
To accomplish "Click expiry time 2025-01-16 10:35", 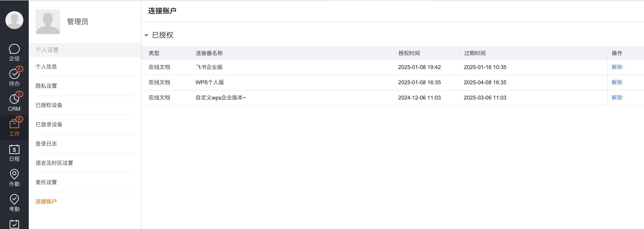I will click(x=485, y=67).
